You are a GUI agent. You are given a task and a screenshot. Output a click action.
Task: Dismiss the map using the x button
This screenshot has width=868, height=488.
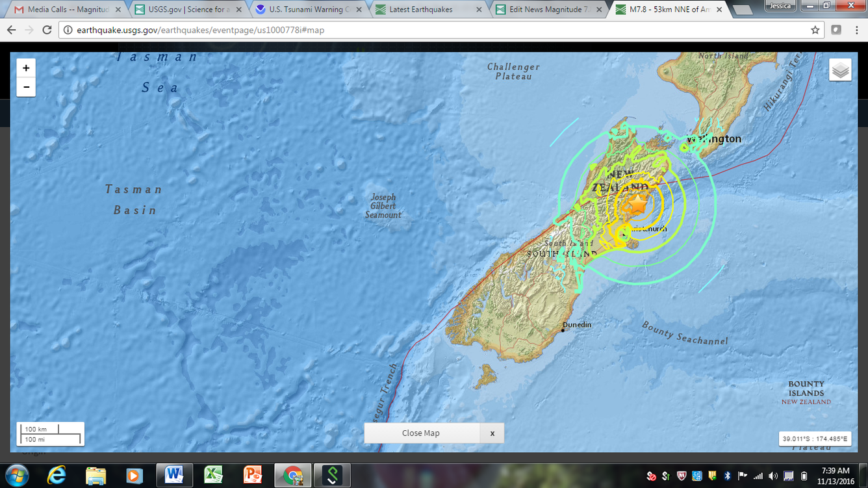point(492,433)
